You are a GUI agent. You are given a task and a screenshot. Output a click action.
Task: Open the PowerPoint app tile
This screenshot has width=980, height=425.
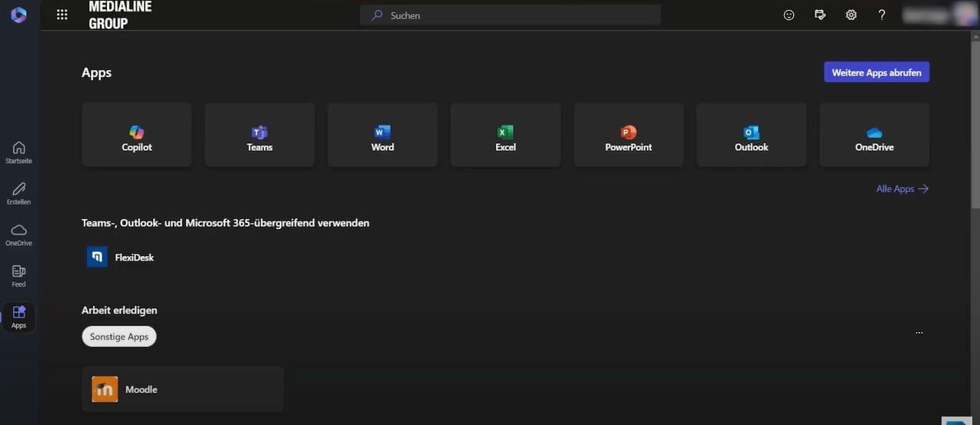tap(628, 135)
